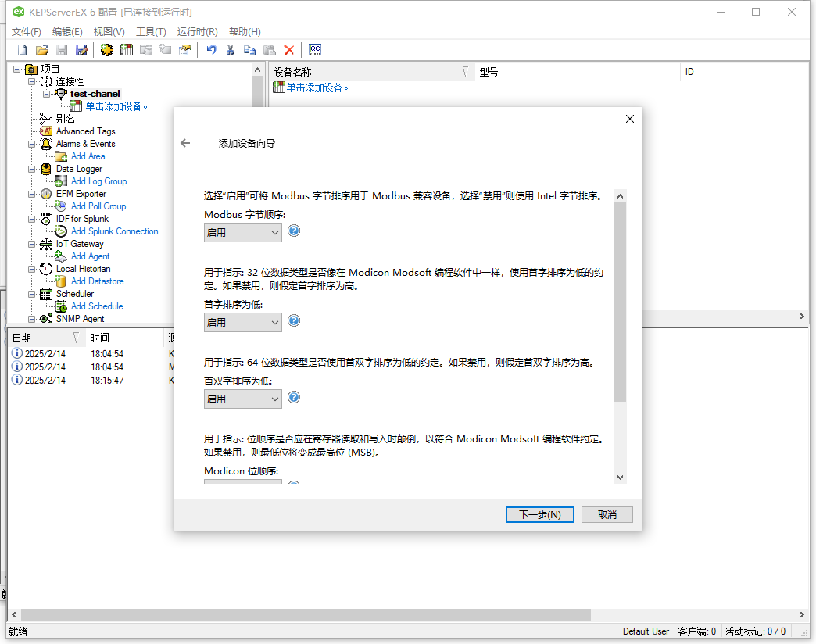This screenshot has width=816, height=644.
Task: Open the 帮助(H) menu
Action: pyautogui.click(x=245, y=32)
